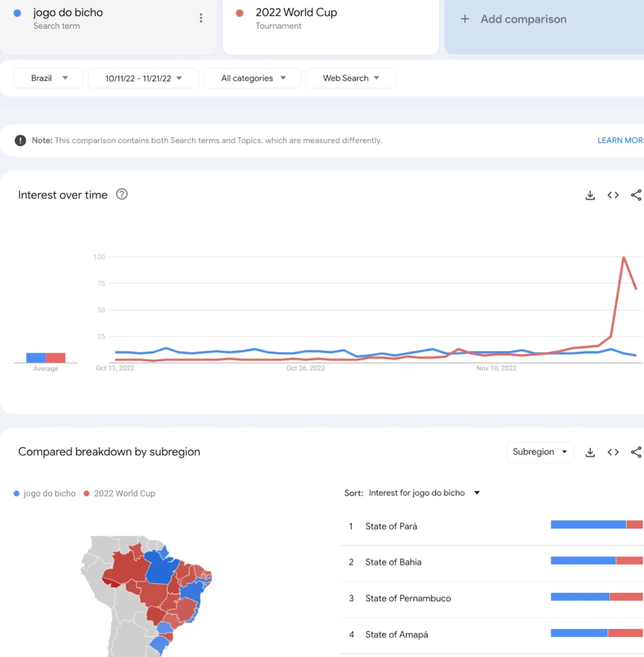Open the Brazil country dropdown
Image resolution: width=644 pixels, height=657 pixels.
[48, 78]
